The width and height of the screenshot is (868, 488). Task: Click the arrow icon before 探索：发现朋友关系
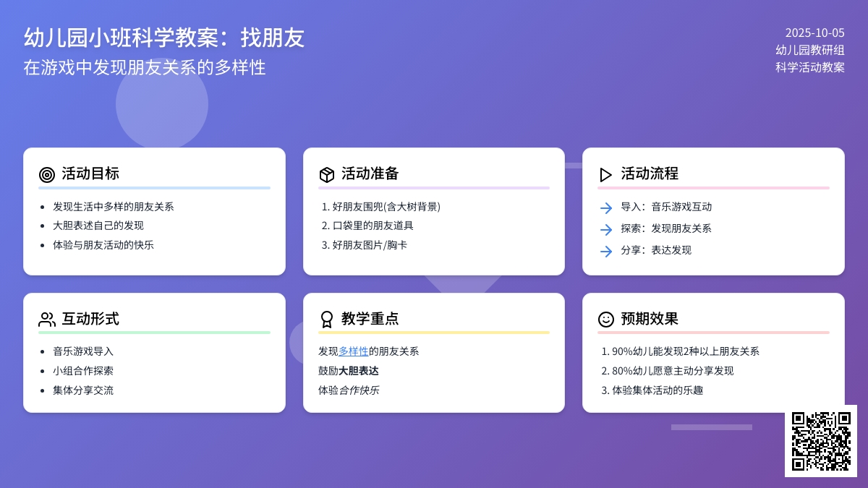tap(606, 229)
